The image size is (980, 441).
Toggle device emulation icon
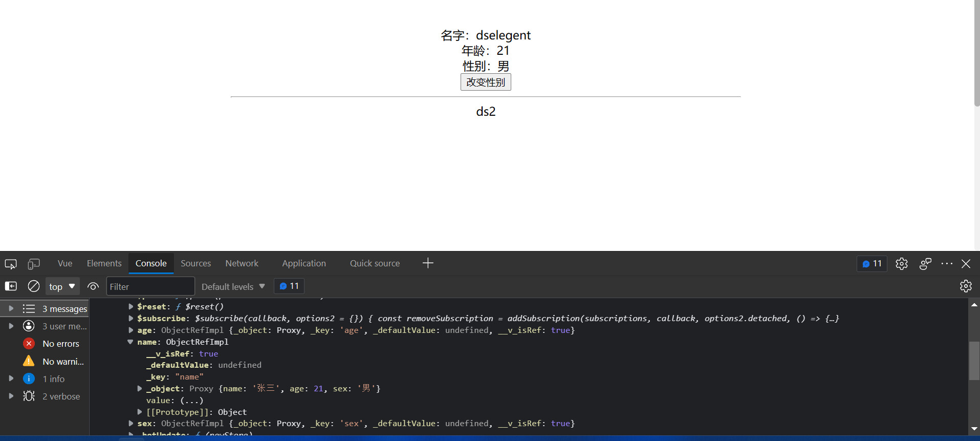pos(34,264)
